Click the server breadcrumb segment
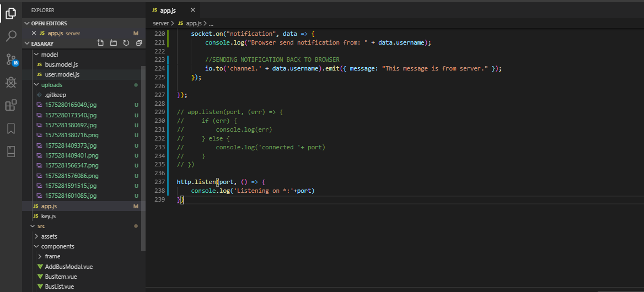 pos(160,24)
